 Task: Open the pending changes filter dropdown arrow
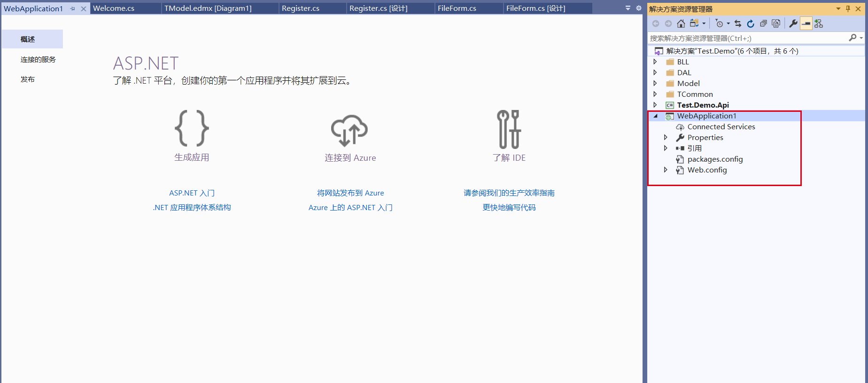[728, 23]
